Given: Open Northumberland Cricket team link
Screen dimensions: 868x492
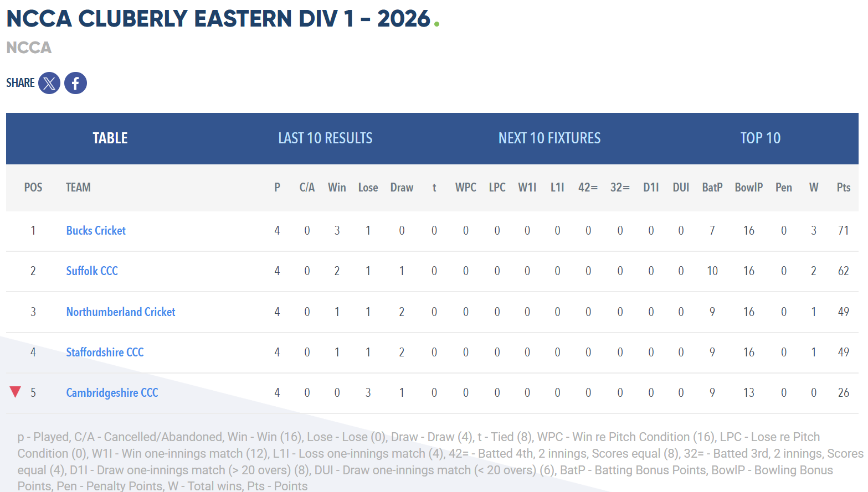Looking at the screenshot, I should tap(121, 312).
